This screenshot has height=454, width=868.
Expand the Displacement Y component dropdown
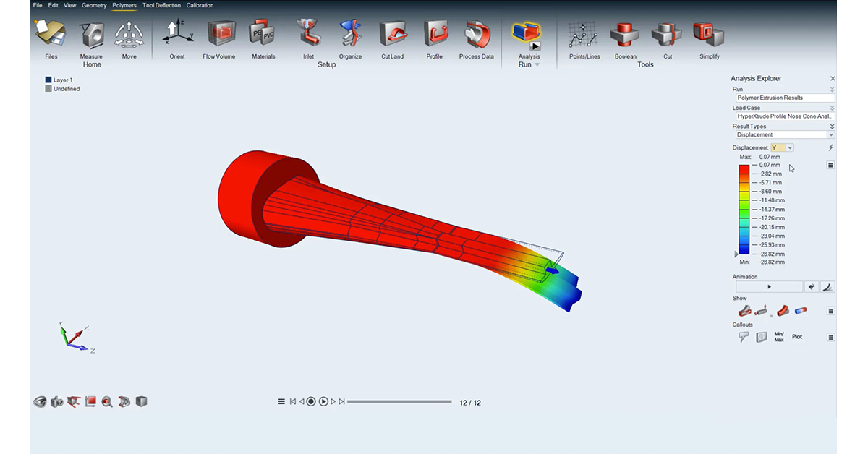783,147
